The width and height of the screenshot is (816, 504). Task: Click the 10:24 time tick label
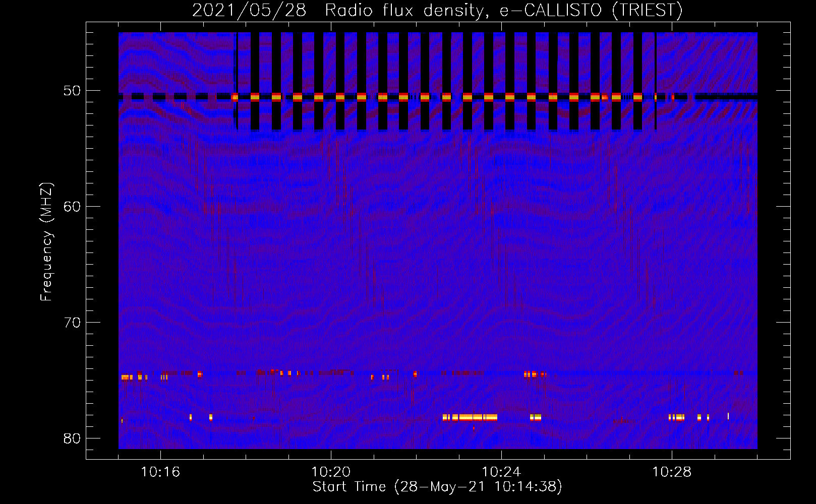coord(501,472)
